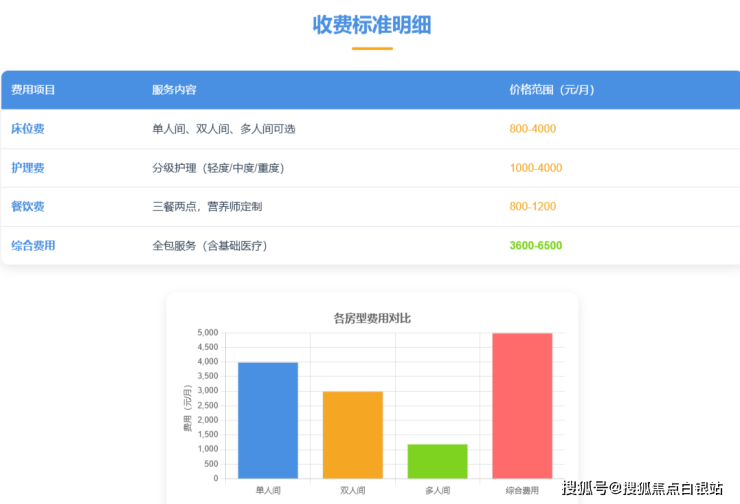Click the red 综合费用 bar
Viewport: 740px width, 504px height.
[x=522, y=405]
